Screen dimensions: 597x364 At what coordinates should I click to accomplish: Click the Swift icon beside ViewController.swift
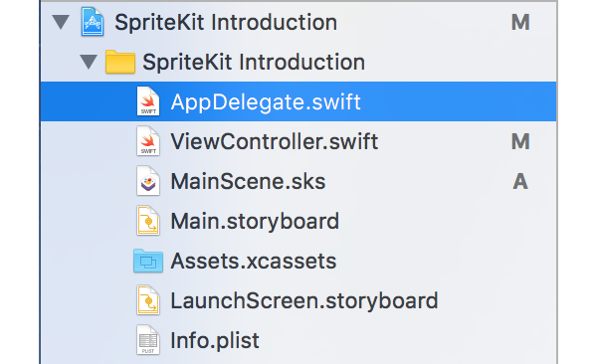pos(148,141)
